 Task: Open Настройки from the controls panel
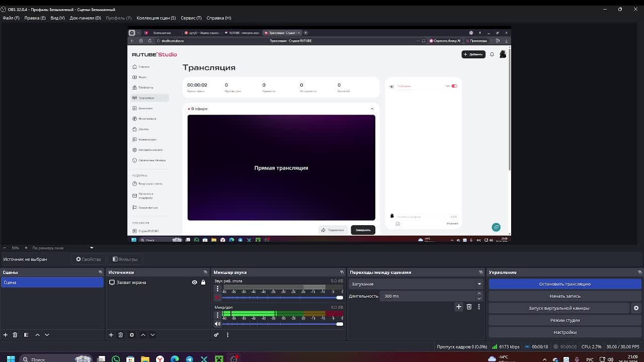565,332
